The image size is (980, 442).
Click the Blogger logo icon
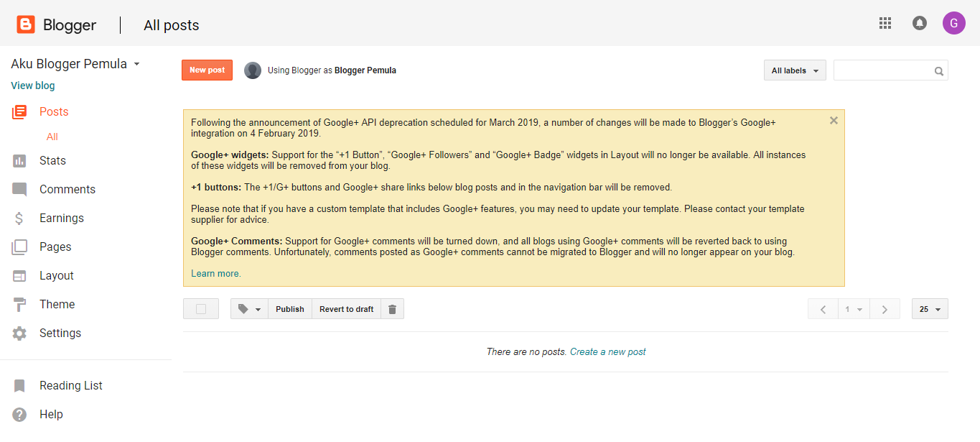coord(26,25)
